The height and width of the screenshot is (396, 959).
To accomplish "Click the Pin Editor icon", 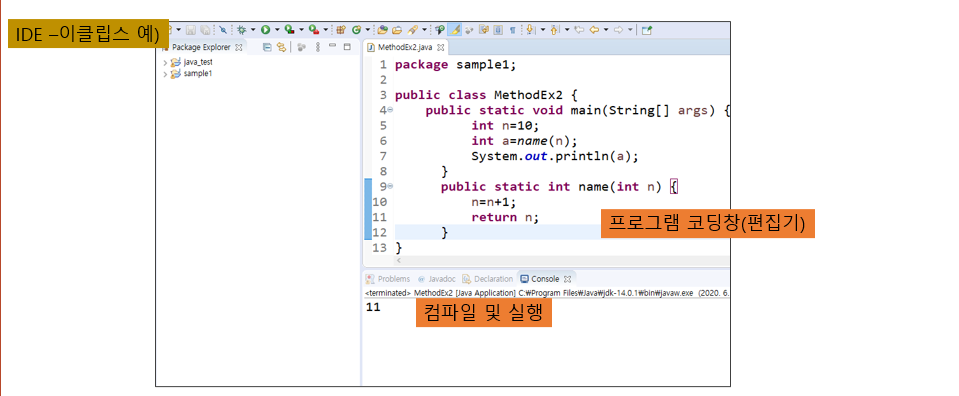I will (x=647, y=29).
